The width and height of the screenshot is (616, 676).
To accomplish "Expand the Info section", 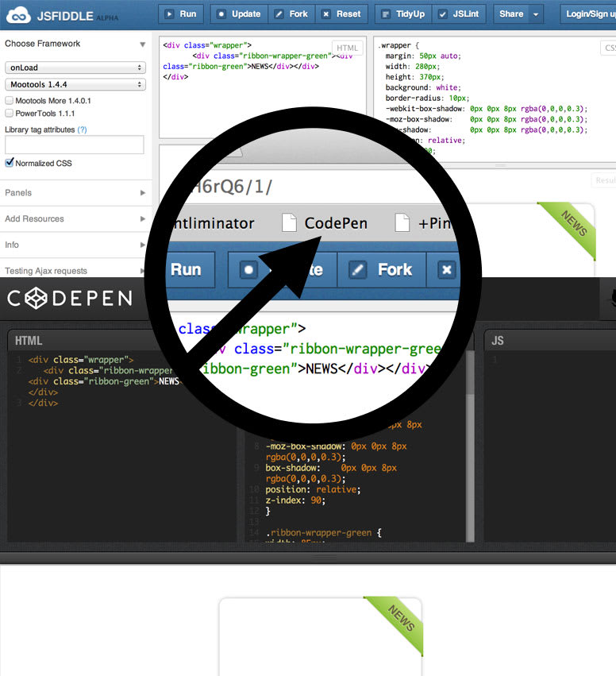I will tap(75, 245).
